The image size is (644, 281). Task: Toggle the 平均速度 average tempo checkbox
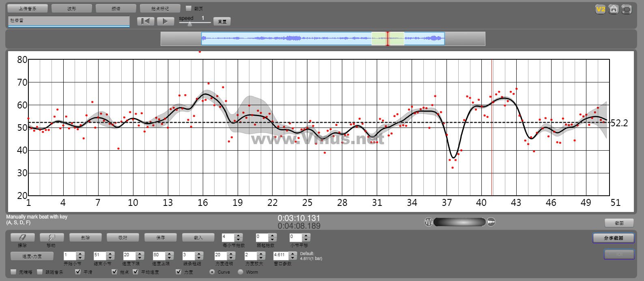point(135,272)
